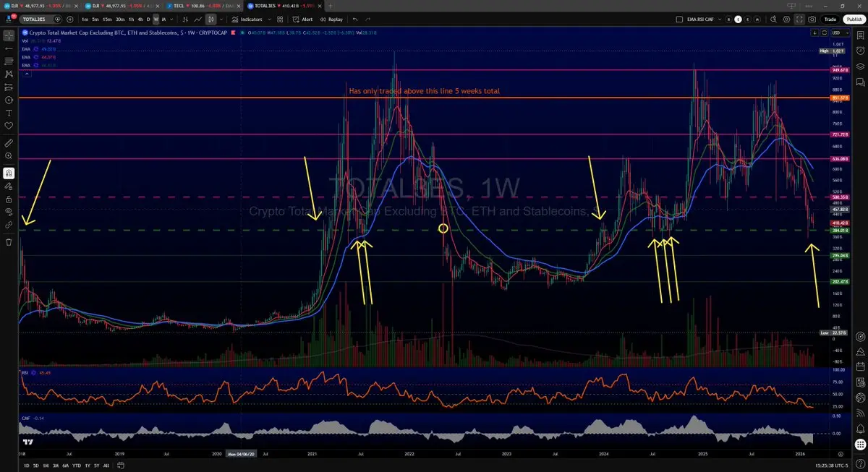Screen dimensions: 868x472
Task: Toggle lock all drawings padlock
Action: (x=9, y=199)
